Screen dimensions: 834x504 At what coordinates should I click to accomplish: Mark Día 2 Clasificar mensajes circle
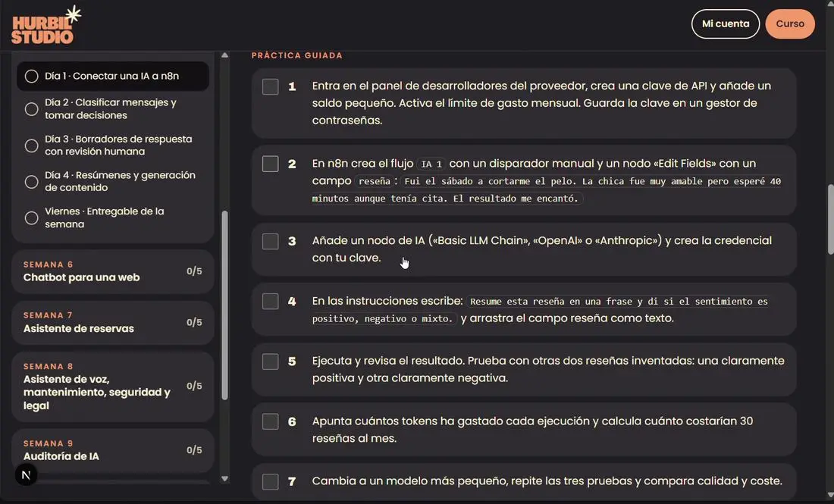tap(31, 109)
